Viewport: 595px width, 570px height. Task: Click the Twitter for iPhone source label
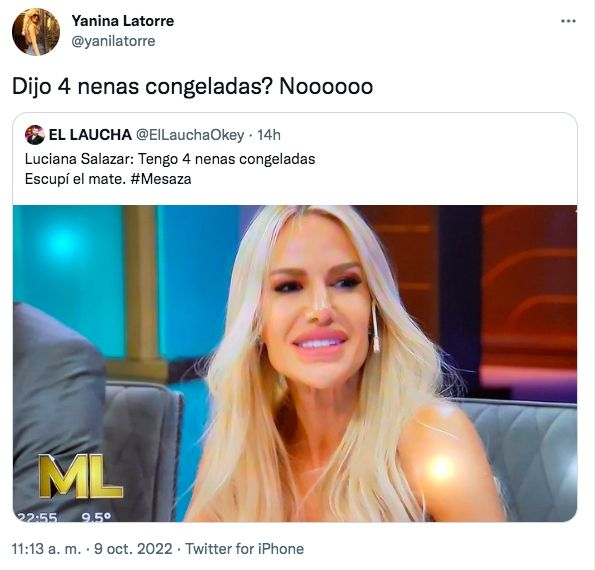[244, 549]
